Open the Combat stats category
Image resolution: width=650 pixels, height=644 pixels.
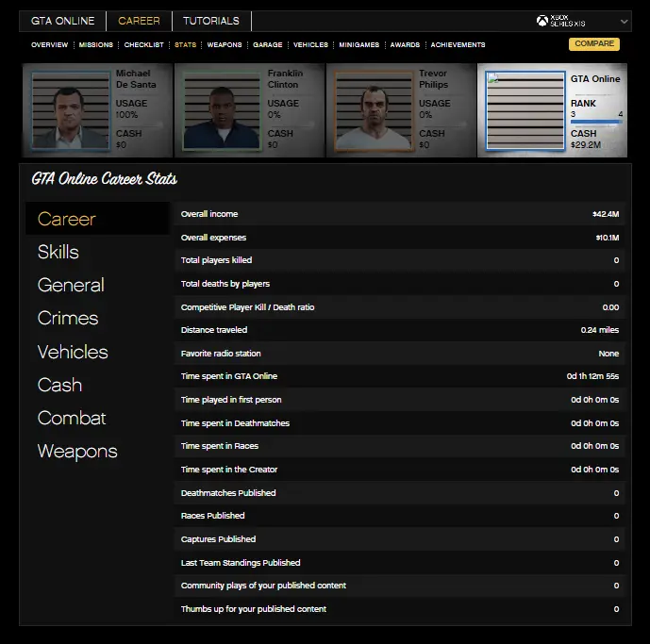coord(72,418)
